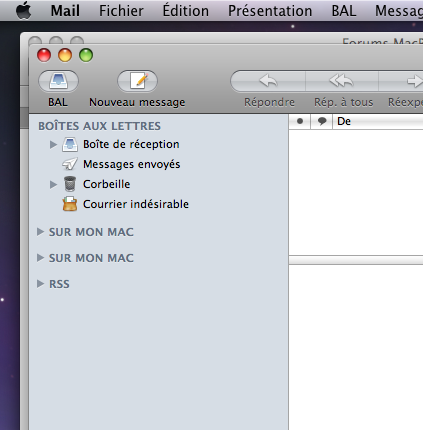The image size is (423, 430).
Task: Select Courrier indésirable mailbox label
Action: 136,204
